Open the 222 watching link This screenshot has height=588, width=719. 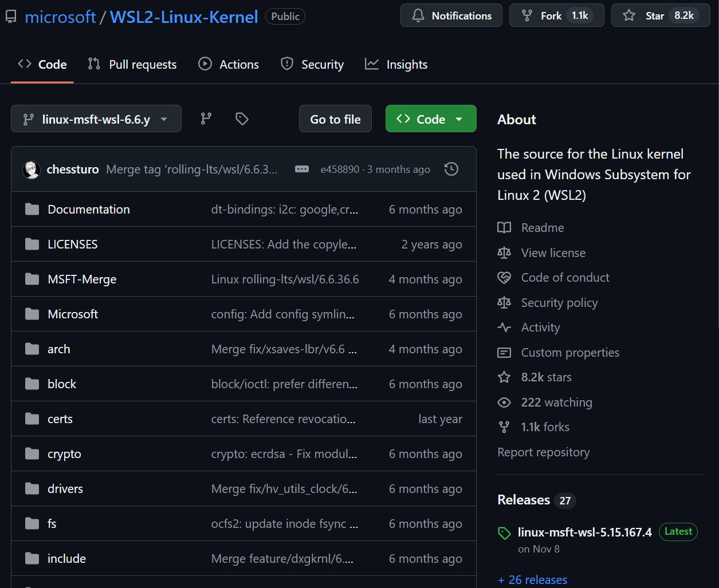click(x=545, y=402)
